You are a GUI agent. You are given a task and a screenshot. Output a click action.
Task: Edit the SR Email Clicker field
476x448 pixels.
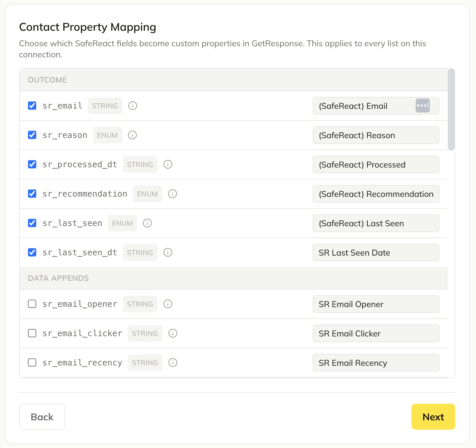376,333
